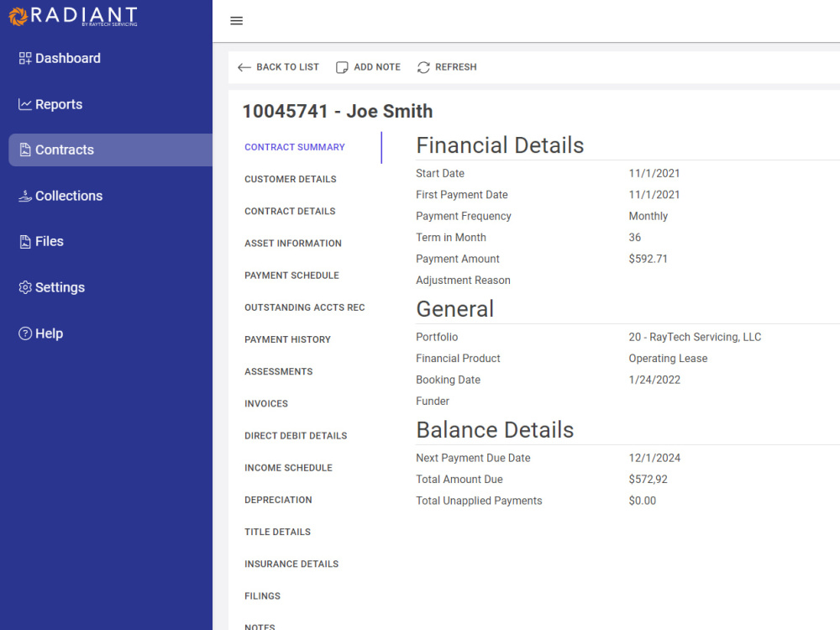Open the Title Details tab
The width and height of the screenshot is (840, 630).
point(277,533)
